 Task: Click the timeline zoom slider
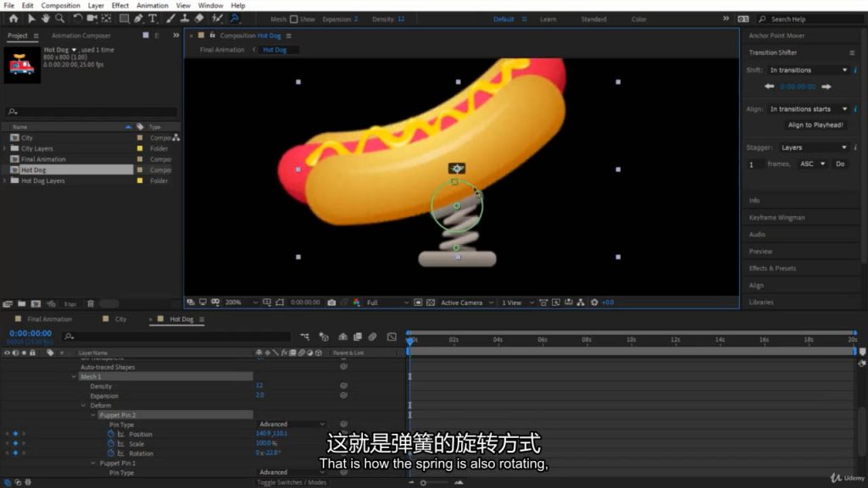tap(423, 482)
